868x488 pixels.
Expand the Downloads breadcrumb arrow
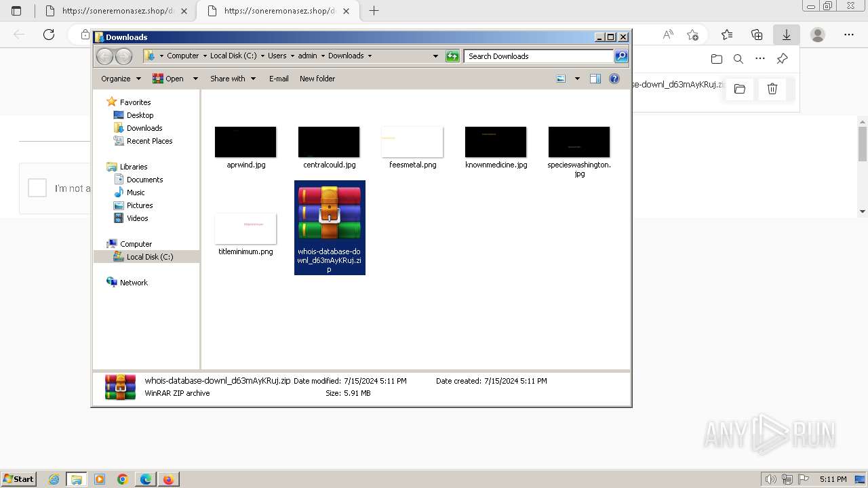[370, 56]
